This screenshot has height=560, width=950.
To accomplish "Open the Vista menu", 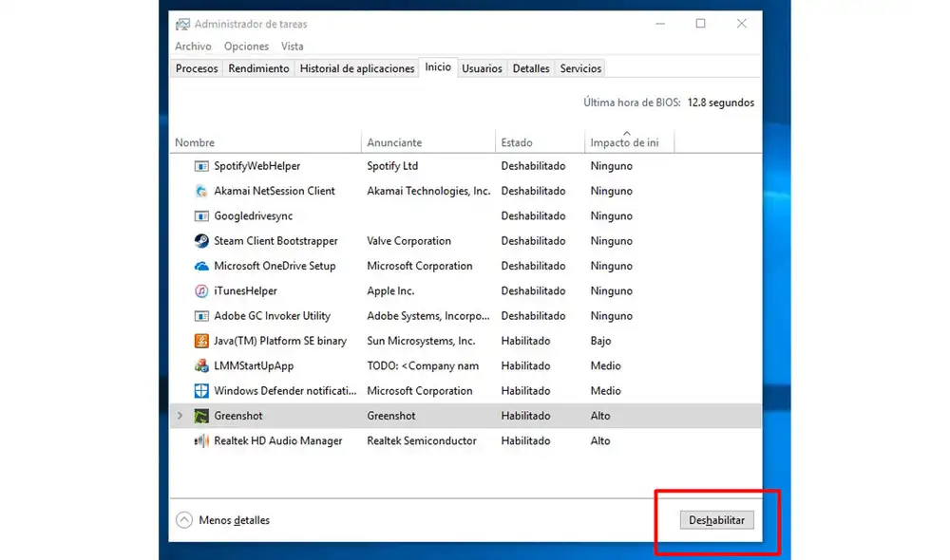I will point(293,47).
